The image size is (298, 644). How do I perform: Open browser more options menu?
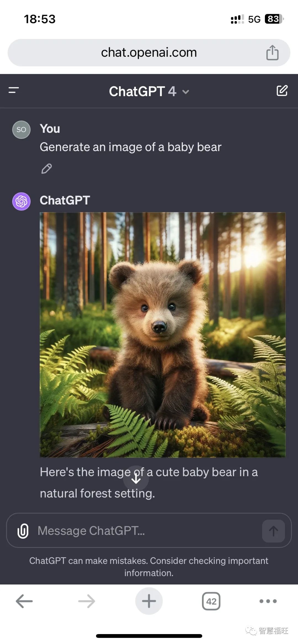268,601
